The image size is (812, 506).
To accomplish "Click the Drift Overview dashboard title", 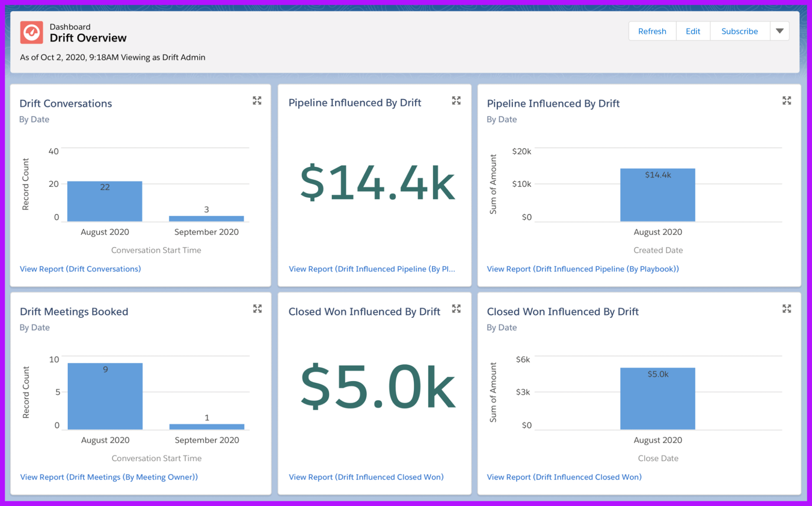I will [88, 38].
